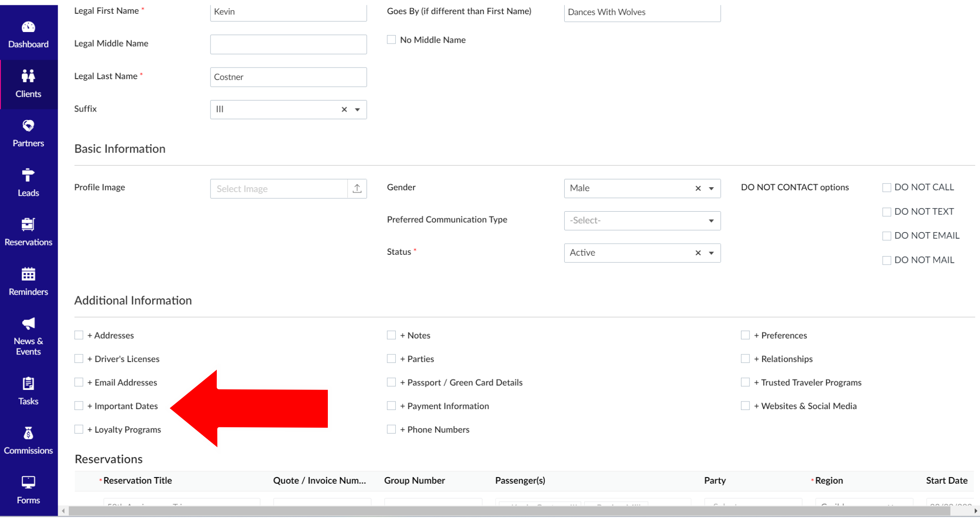Viewport: 980px width, 522px height.
Task: Open News & Events megaphone icon
Action: coord(28,324)
